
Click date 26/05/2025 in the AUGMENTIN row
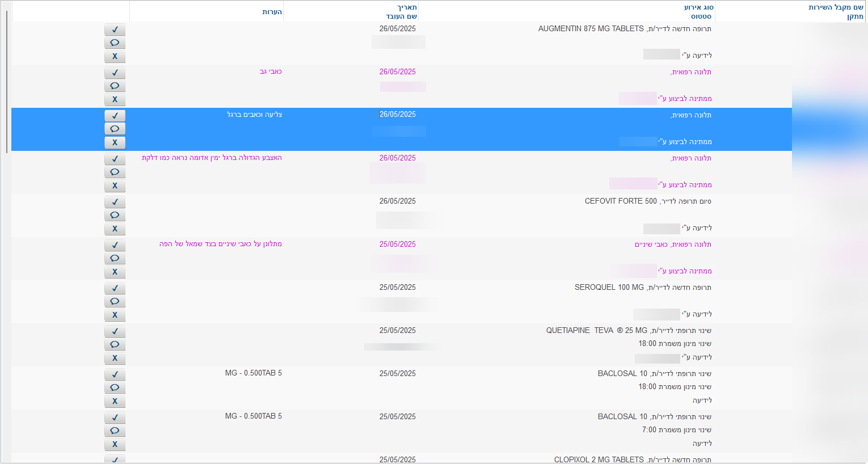398,29
